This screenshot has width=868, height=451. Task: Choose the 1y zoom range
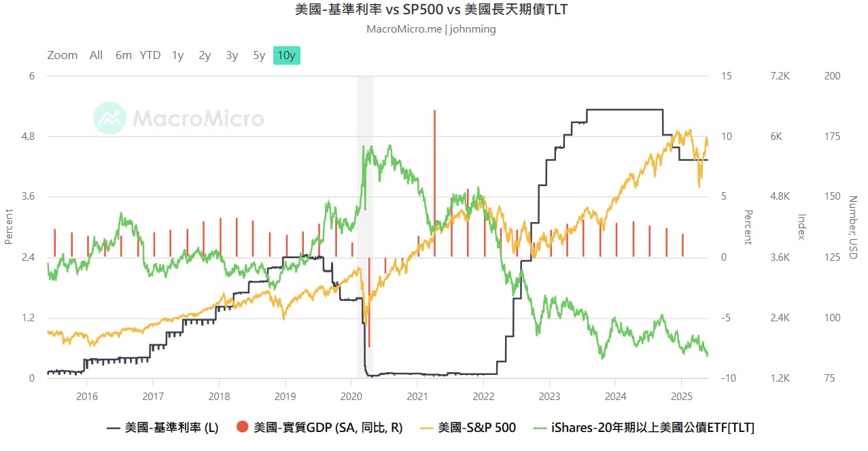pos(177,56)
